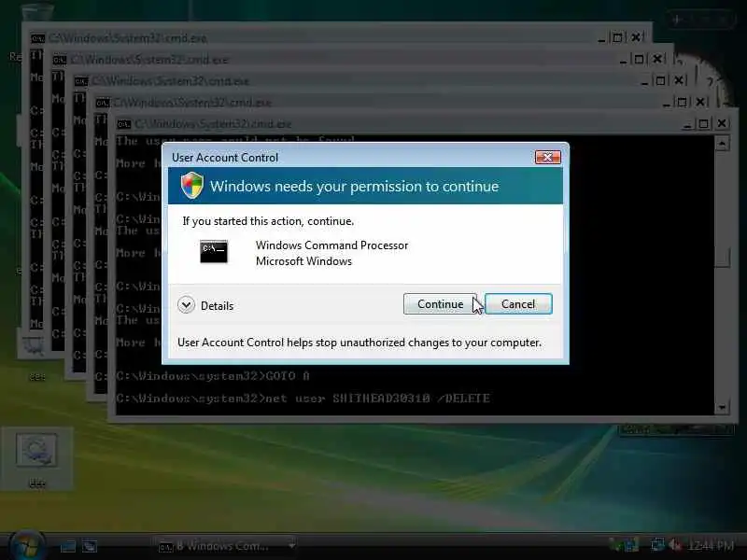Click the Switch between windows quick launch icon

90,546
